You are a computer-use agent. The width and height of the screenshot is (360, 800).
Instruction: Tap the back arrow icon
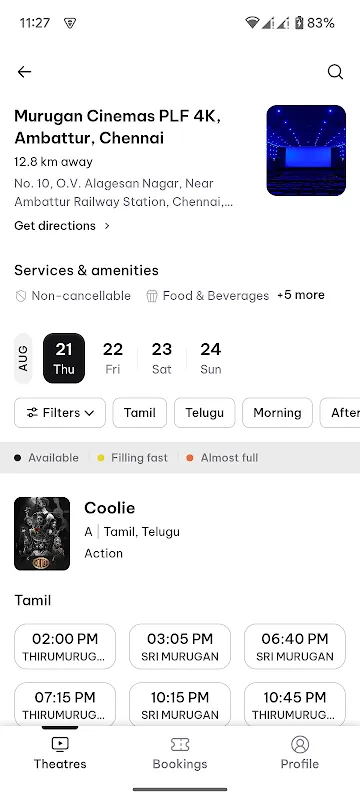(x=24, y=72)
